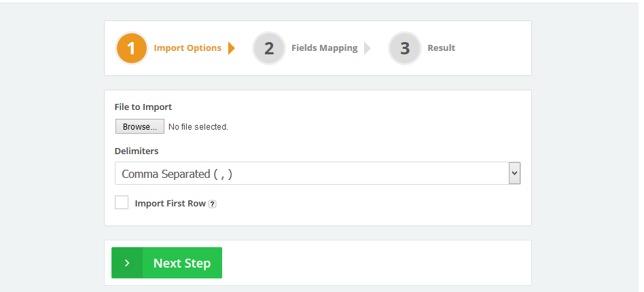Switch to the Fields Mapping step
This screenshot has width=644, height=292.
click(x=324, y=48)
